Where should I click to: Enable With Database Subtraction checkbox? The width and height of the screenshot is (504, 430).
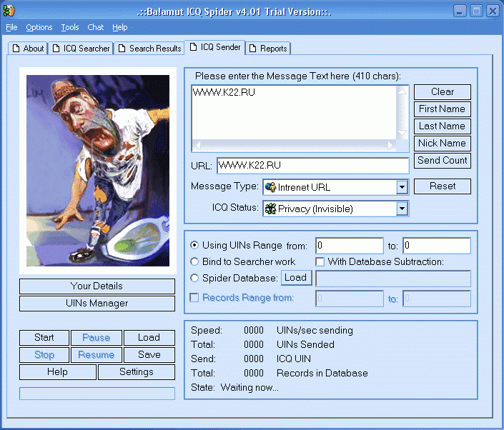coord(320,261)
